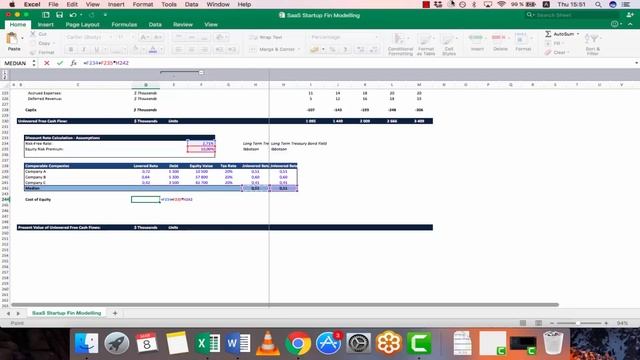Click zoom out minus in the status bar

tap(552, 323)
